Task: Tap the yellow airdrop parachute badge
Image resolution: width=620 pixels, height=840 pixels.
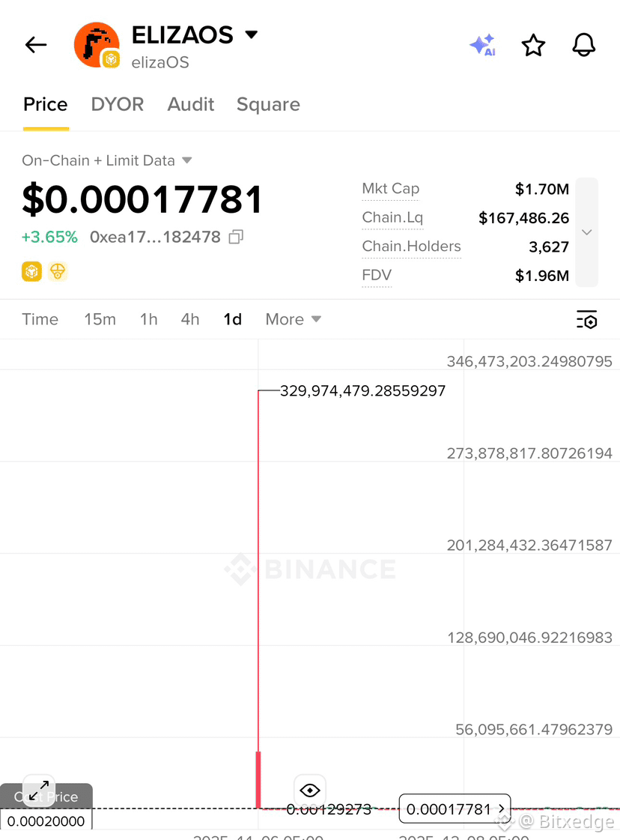Action: [x=58, y=271]
